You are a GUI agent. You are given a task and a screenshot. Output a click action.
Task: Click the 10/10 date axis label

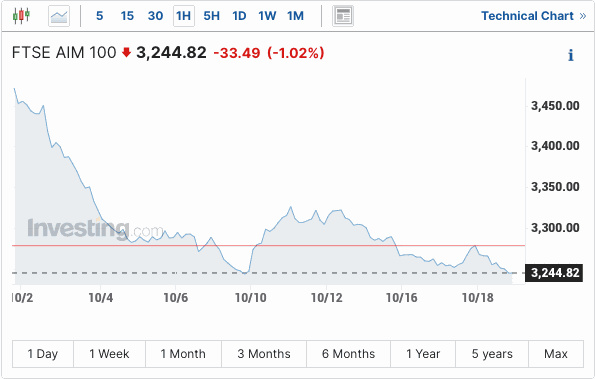click(250, 298)
